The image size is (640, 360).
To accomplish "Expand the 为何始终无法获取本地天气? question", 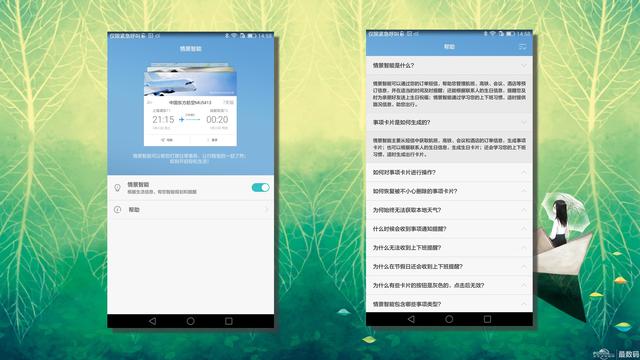I will click(449, 210).
